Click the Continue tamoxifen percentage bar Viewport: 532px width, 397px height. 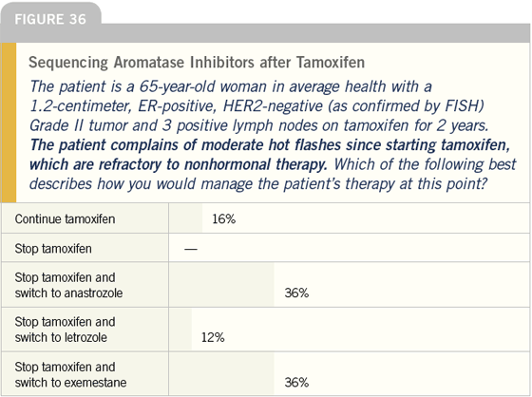point(185,218)
